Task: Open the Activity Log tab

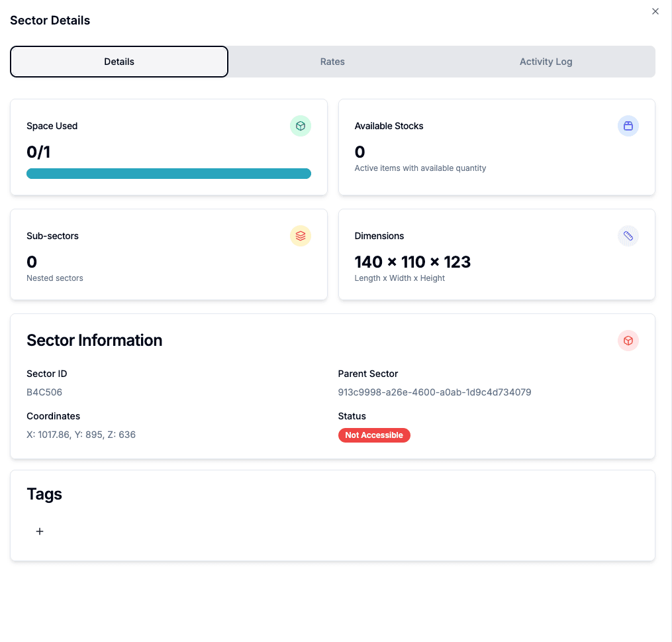Action: coord(546,62)
